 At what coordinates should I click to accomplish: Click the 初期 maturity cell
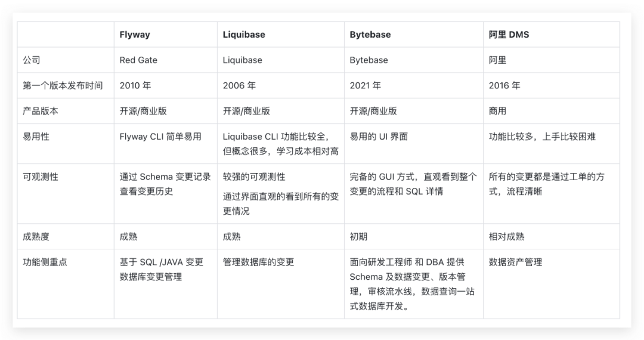(358, 237)
